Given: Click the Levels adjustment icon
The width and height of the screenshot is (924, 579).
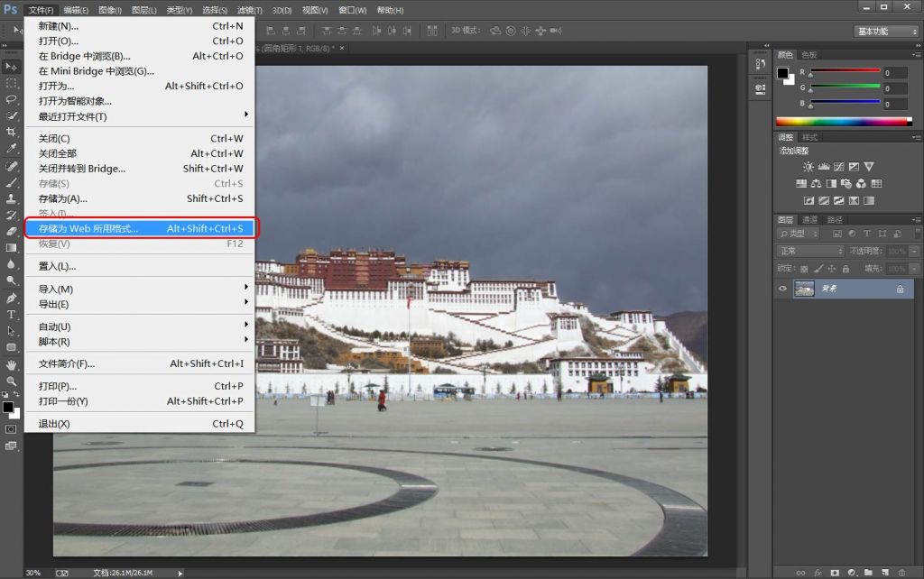Looking at the screenshot, I should [x=824, y=166].
